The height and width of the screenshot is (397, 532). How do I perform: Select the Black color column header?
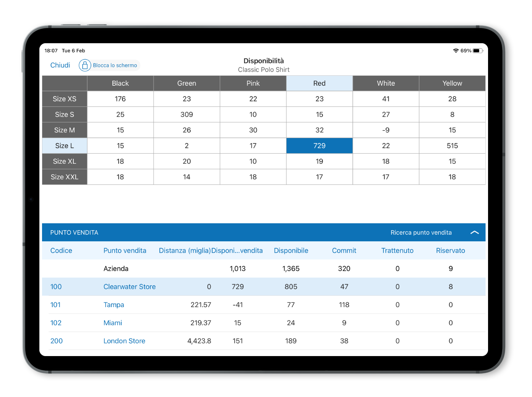tap(120, 83)
